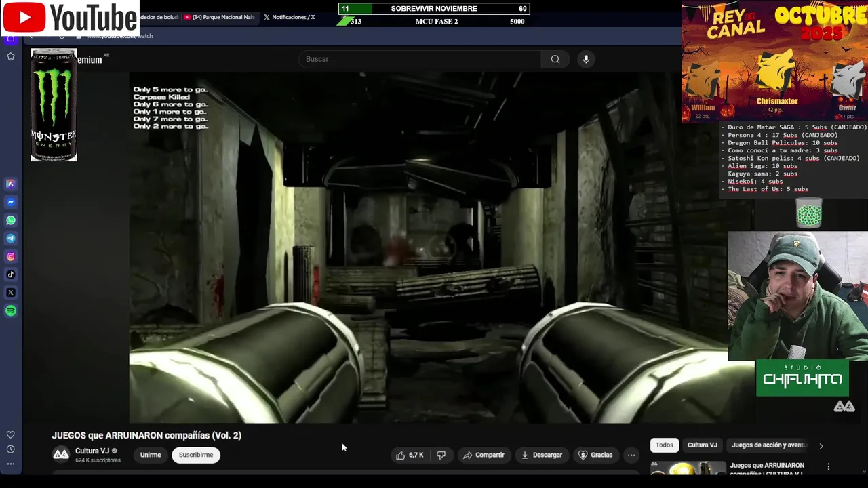This screenshot has height=488, width=868.
Task: Click the Monster Energy can overlay
Action: click(54, 105)
